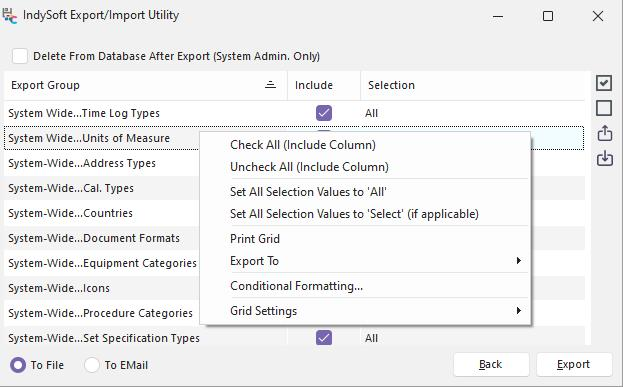Open Conditional Formatting from context menu
Screen dimensions: 623x387
[x=365, y=286]
